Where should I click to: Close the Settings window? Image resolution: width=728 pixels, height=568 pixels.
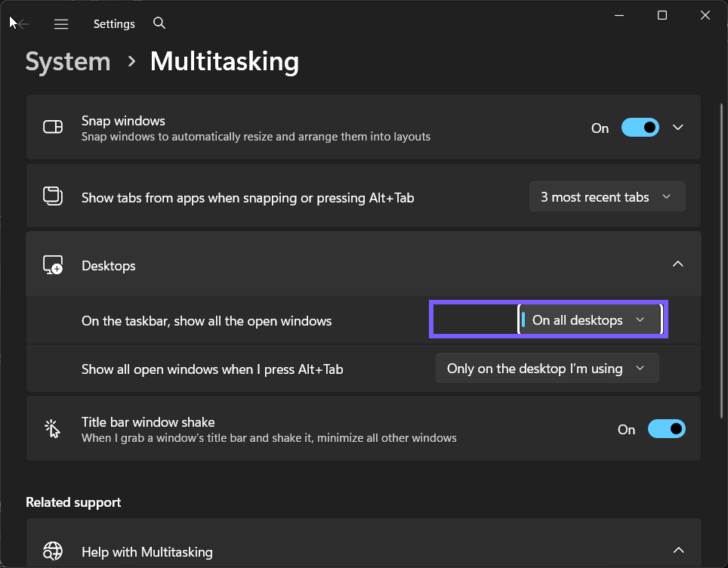705,15
